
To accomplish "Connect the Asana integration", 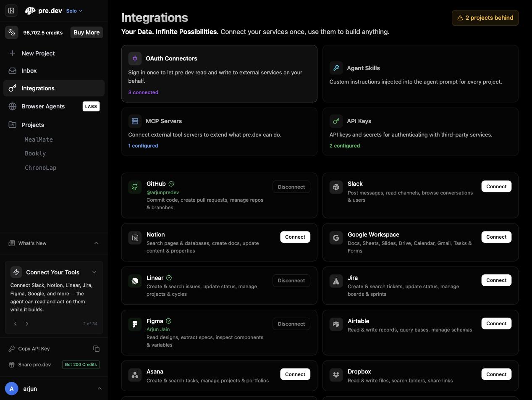I will coord(295,374).
